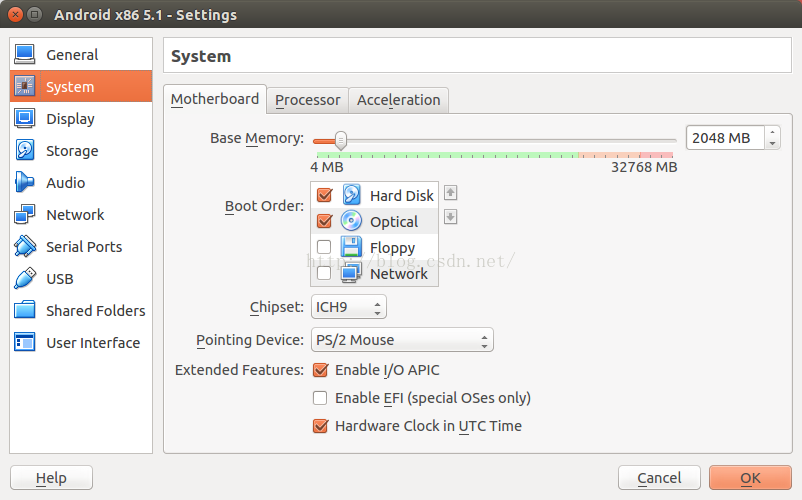Select Optical label in boot order list
The width and height of the screenshot is (802, 500).
394,221
